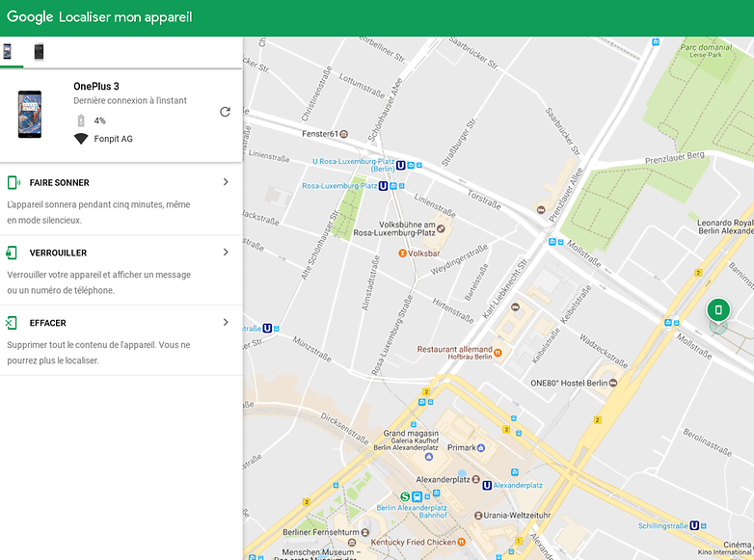This screenshot has width=754, height=560.
Task: Click the Primark shopping marker
Action: click(x=480, y=447)
